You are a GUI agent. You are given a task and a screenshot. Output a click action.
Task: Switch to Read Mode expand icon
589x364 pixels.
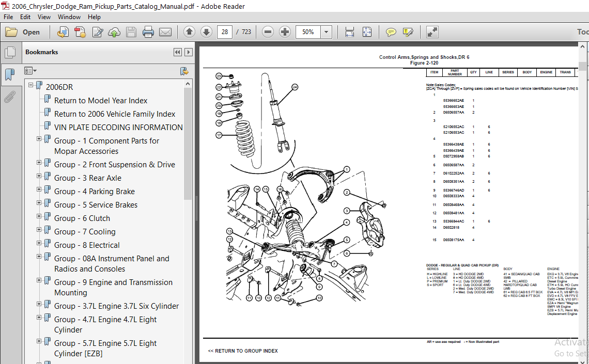pos(432,32)
